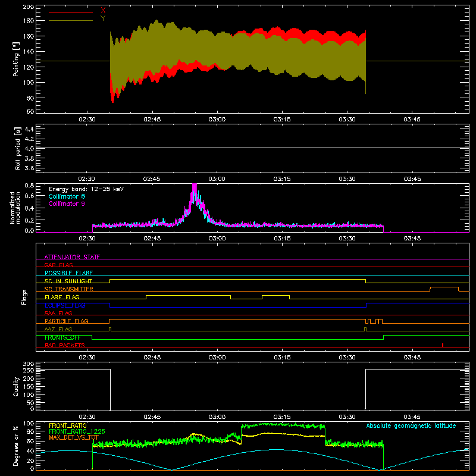This screenshot has width=476, height=476.
Task: Click the 03:30 label under modulation plot
Action: [x=347, y=239]
